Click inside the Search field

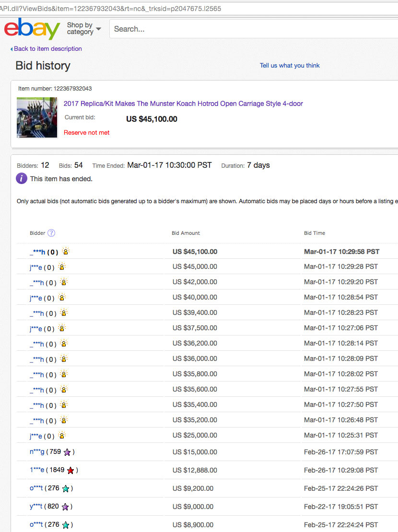click(254, 29)
